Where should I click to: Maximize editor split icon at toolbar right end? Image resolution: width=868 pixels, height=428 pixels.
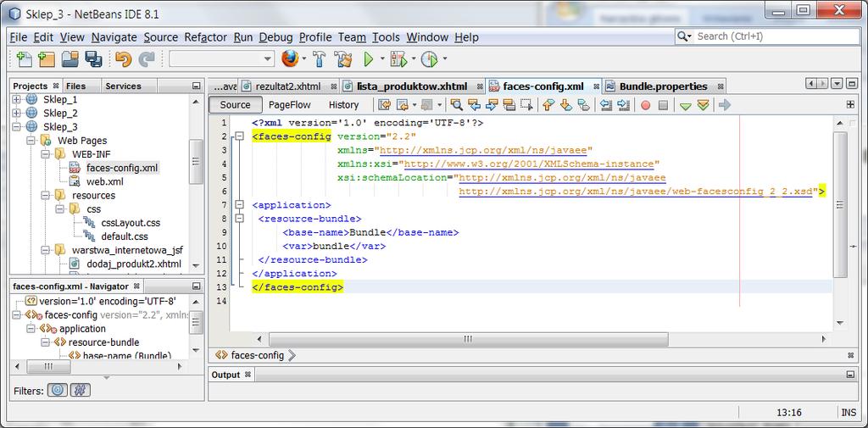click(850, 104)
